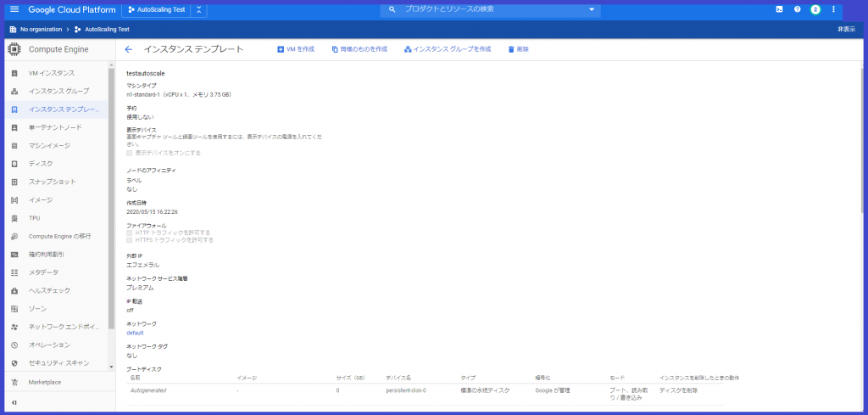The height and width of the screenshot is (415, 868).
Task: Click the イメージ sidebar icon
Action: coord(14,200)
